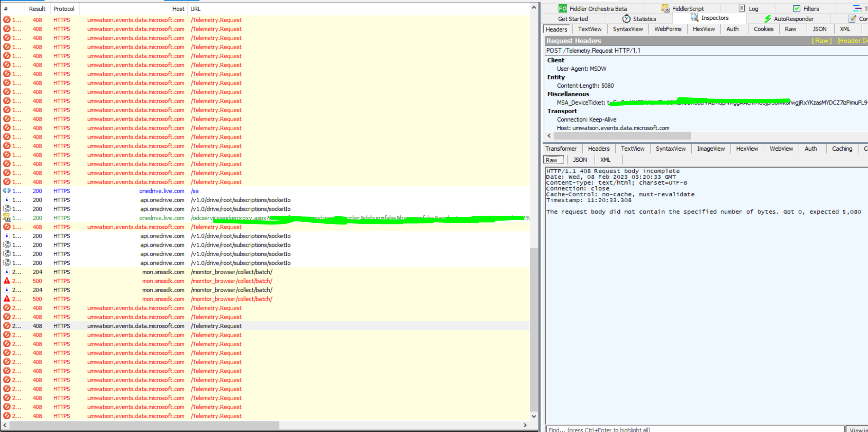Click the FO Fiddler Orchestra Beta icon
The image size is (868, 432).
[x=563, y=8]
